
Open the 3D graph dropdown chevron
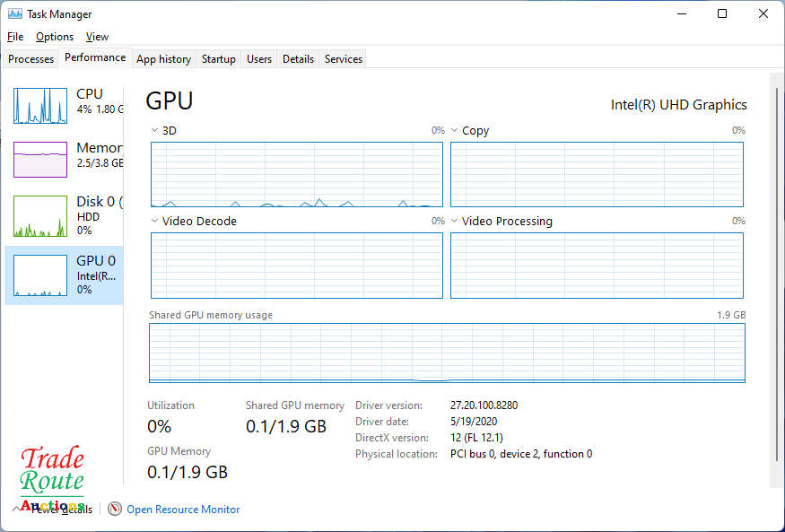(x=154, y=131)
